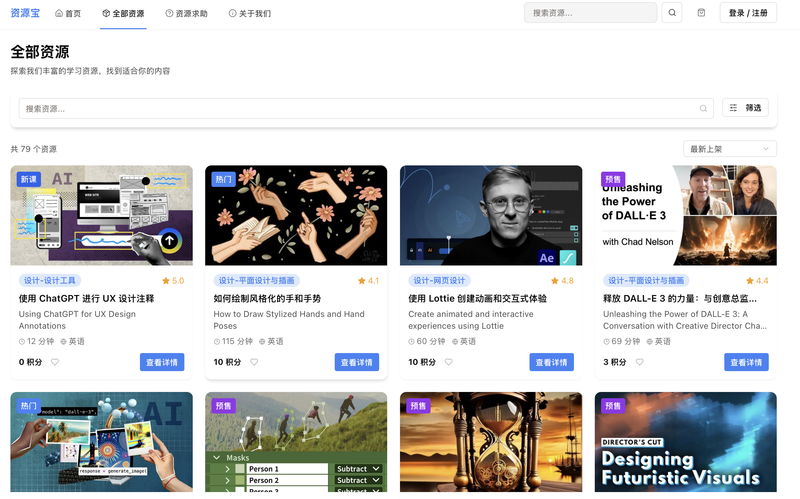Select 设计-网页设计 category tag
This screenshot has width=800, height=499.
[x=439, y=281]
